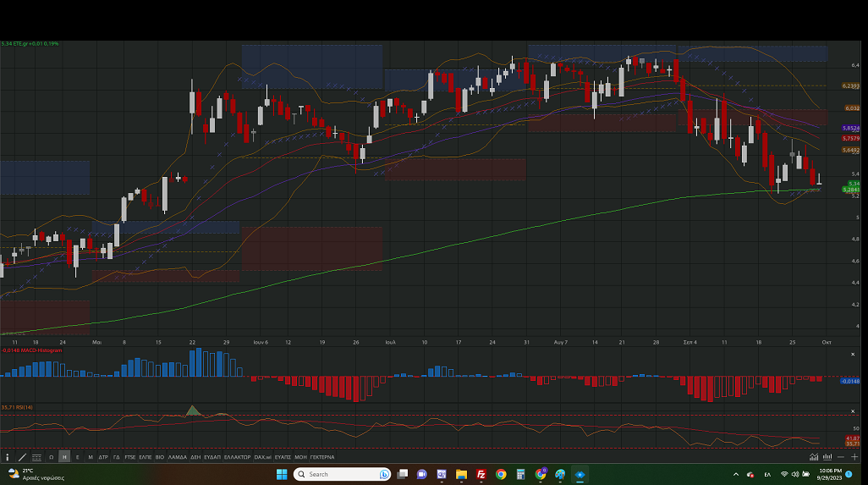Open the active trading app taskbar icon
Screen dimensions: 868x485
[x=580, y=474]
